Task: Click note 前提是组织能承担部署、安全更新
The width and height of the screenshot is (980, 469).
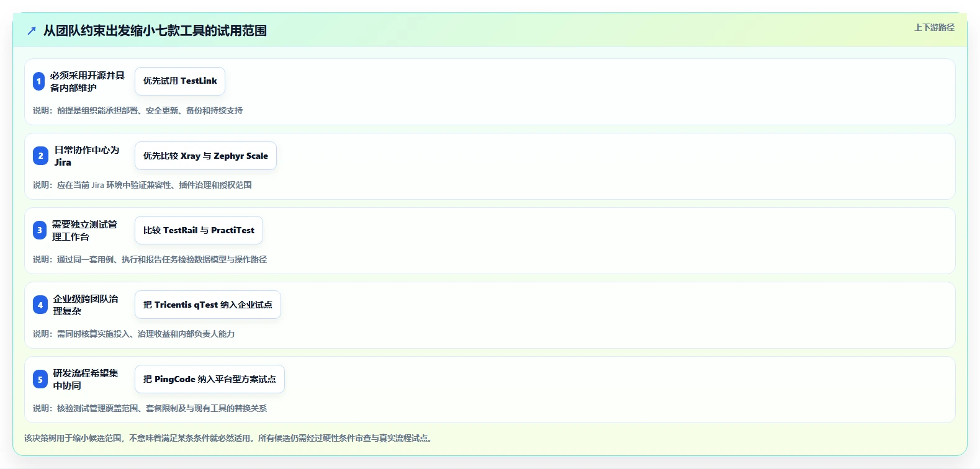Action: [x=138, y=110]
